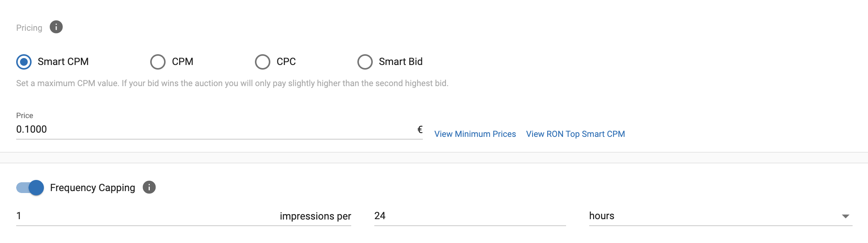The height and width of the screenshot is (243, 868).
Task: Open View RON Top Smart CPM link
Action: 575,134
